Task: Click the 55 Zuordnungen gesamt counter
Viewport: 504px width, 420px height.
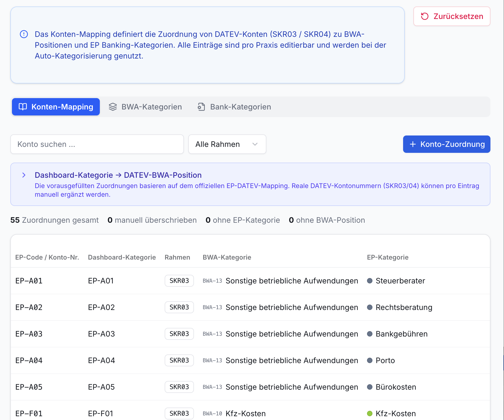Action: (x=55, y=220)
